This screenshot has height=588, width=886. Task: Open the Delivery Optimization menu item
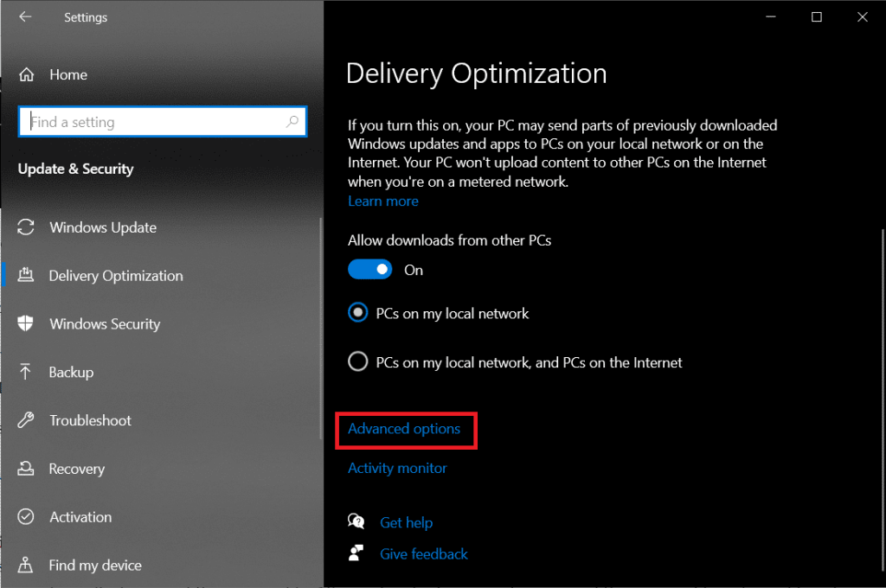point(116,276)
